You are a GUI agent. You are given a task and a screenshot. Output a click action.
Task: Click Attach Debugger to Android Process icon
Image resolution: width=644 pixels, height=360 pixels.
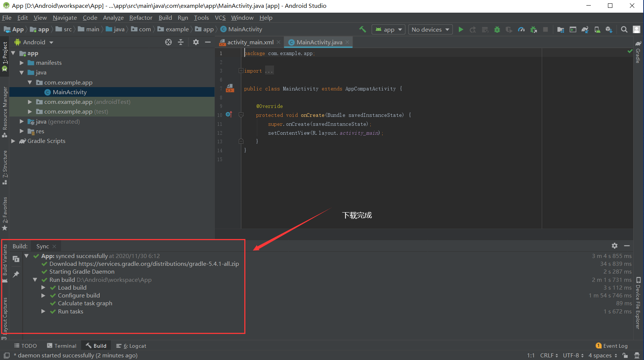point(534,29)
